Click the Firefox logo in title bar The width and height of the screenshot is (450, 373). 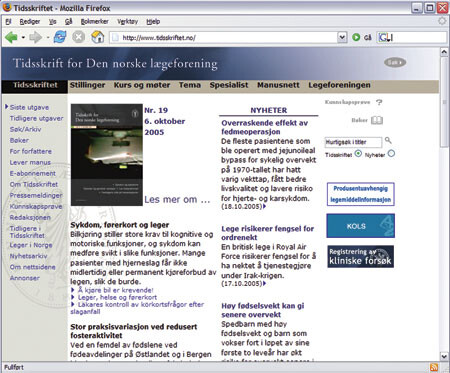7,7
